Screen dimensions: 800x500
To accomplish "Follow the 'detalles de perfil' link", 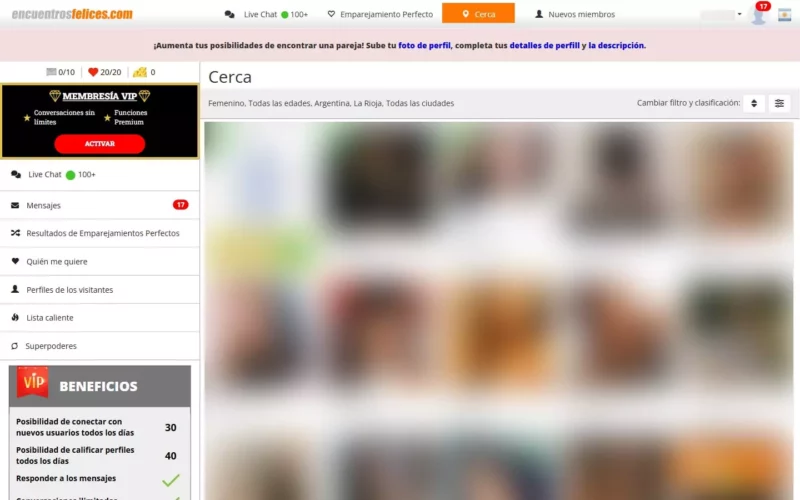I will point(544,45).
